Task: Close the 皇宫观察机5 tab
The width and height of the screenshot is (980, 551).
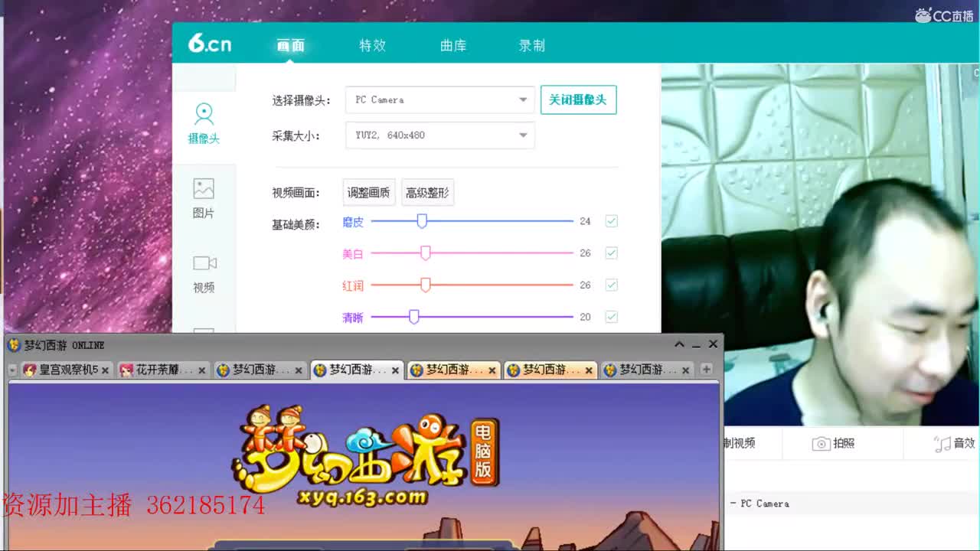Action: pyautogui.click(x=105, y=370)
